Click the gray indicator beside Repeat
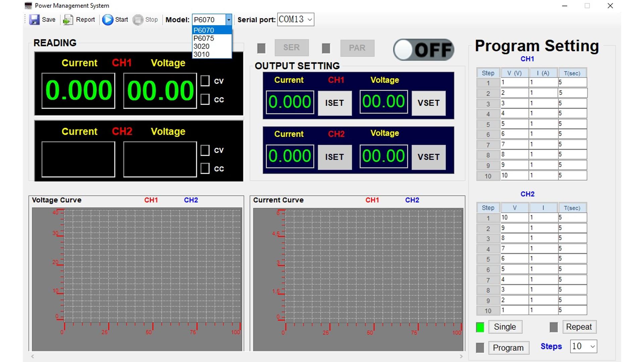 [554, 327]
